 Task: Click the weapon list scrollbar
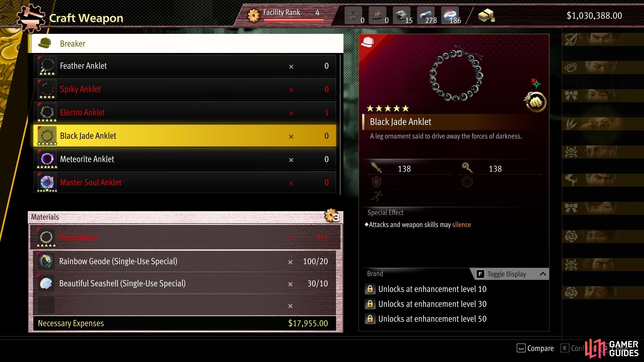click(340, 124)
